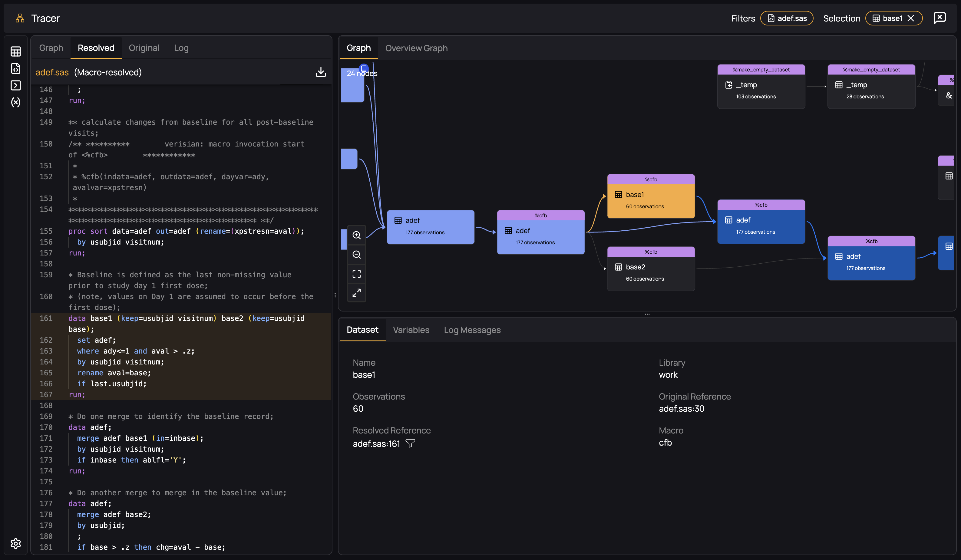Click the horizontal splitter dots below graph
Image resolution: width=961 pixels, height=560 pixels.
click(647, 314)
